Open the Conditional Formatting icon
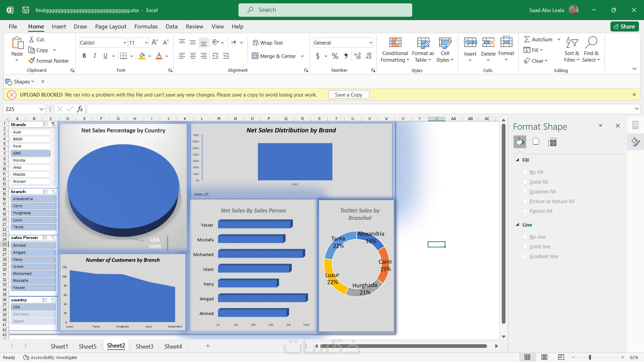The height and width of the screenshot is (362, 644). (x=395, y=43)
